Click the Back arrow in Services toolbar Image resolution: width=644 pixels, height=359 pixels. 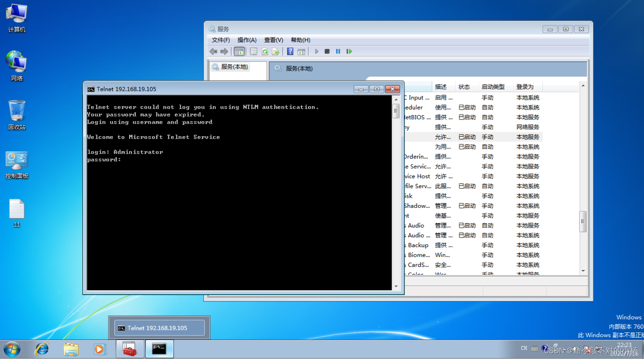point(213,51)
